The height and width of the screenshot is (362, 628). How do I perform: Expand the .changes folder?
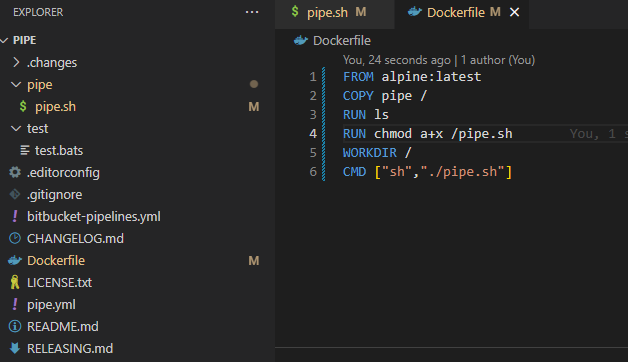coord(16,62)
